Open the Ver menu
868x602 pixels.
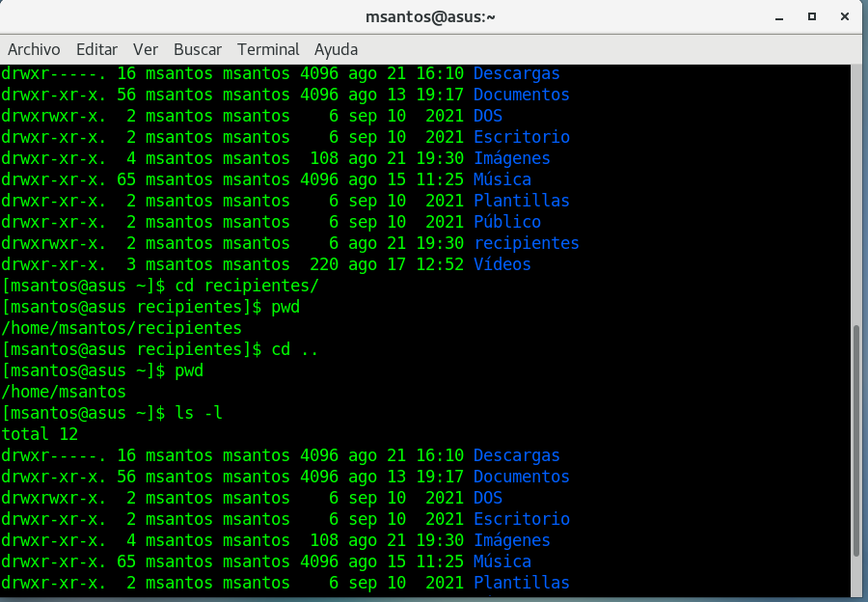click(146, 49)
